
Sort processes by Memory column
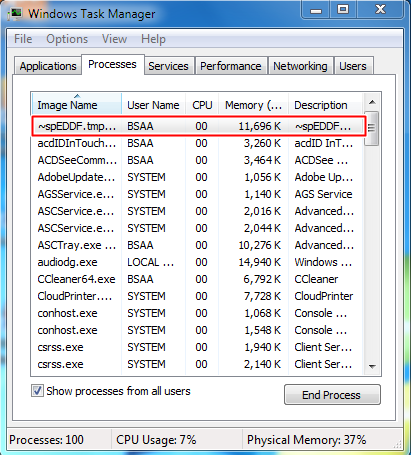click(x=253, y=105)
